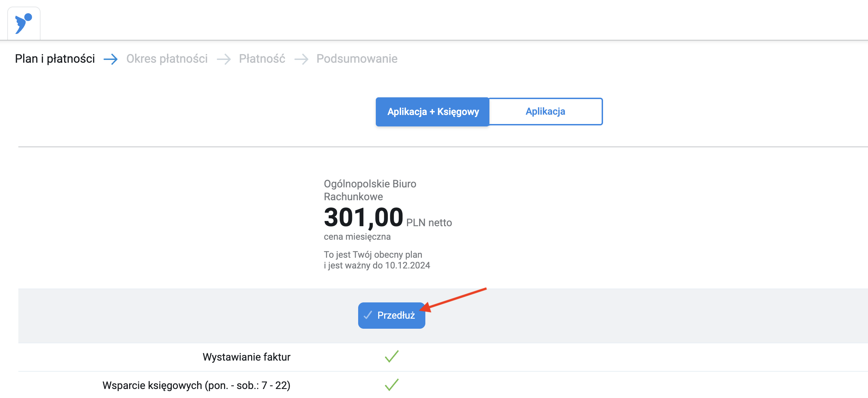
Task: Click the Wsparcie księgowych feature label
Action: tap(196, 385)
